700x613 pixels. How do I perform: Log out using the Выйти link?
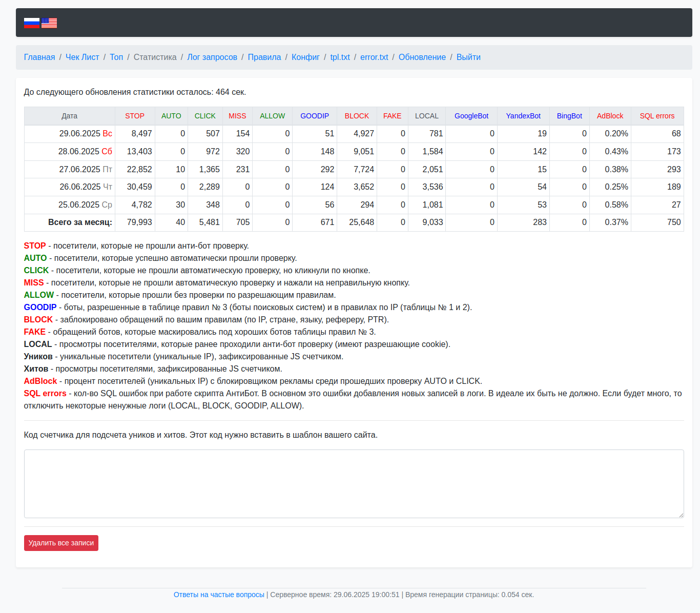coord(468,57)
